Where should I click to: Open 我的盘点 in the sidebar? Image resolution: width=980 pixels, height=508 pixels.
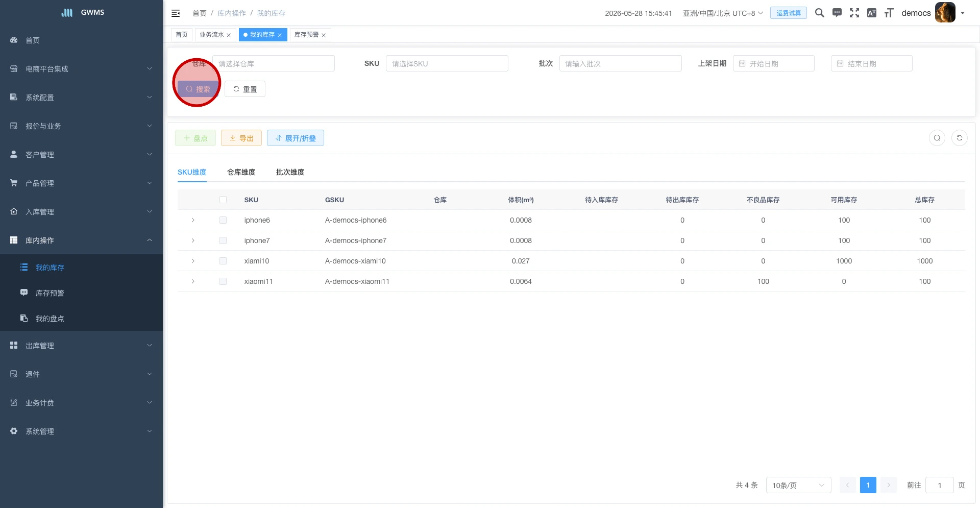[82, 318]
